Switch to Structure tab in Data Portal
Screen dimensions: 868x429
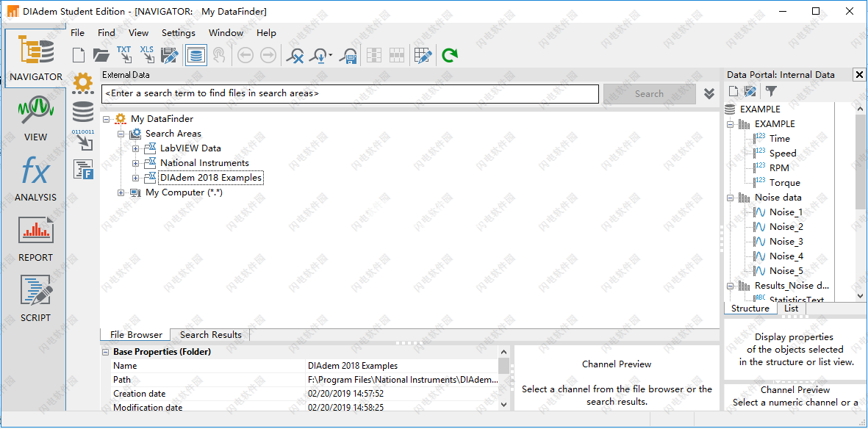750,309
